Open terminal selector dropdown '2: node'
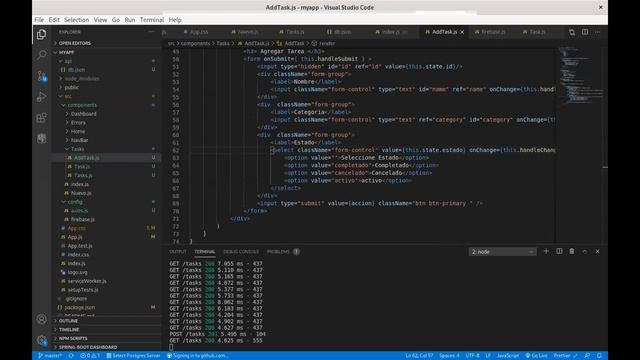Viewport: 640px width, 360px height. pyautogui.click(x=502, y=252)
